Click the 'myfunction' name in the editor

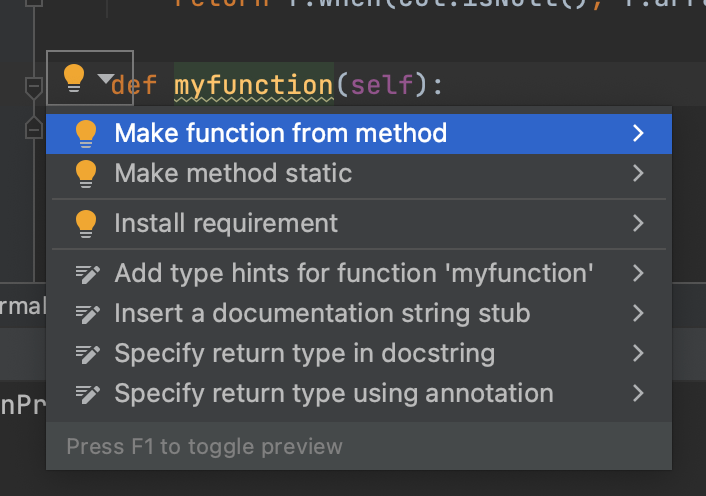253,85
